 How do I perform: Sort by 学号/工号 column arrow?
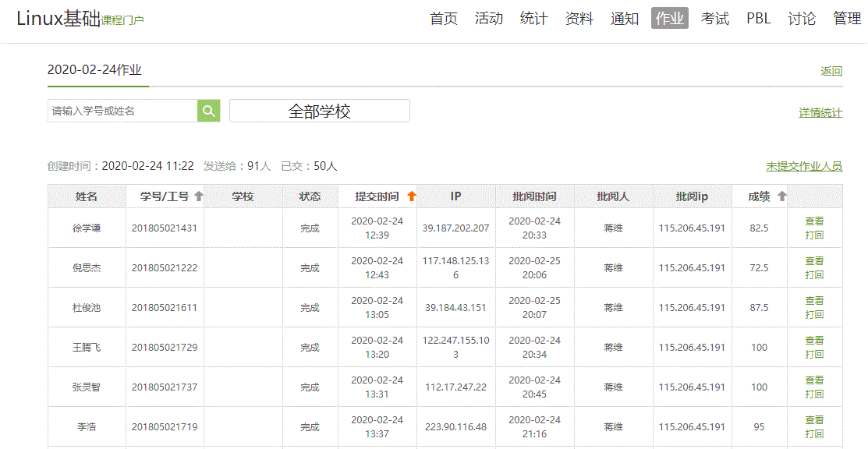coord(198,196)
